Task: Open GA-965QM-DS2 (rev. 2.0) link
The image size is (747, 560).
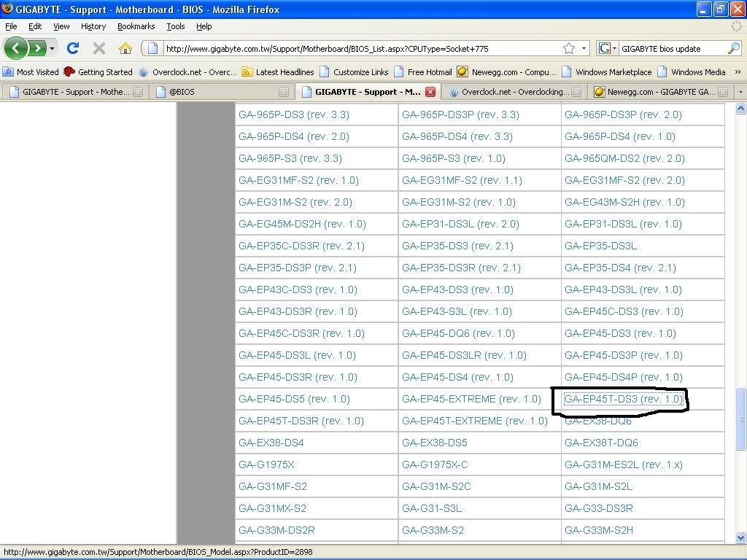Action: 624,158
